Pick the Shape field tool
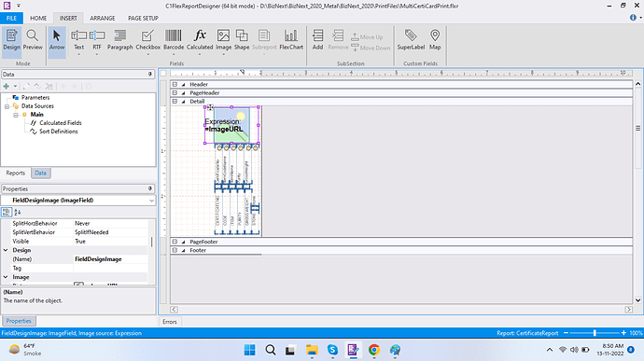Image resolution: width=644 pixels, height=361 pixels. 242,40
